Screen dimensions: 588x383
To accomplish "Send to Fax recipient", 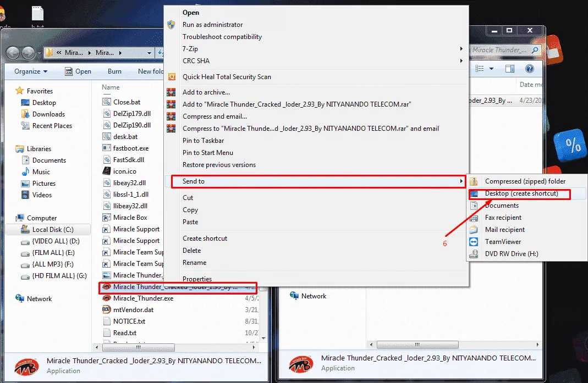I will click(527, 218).
